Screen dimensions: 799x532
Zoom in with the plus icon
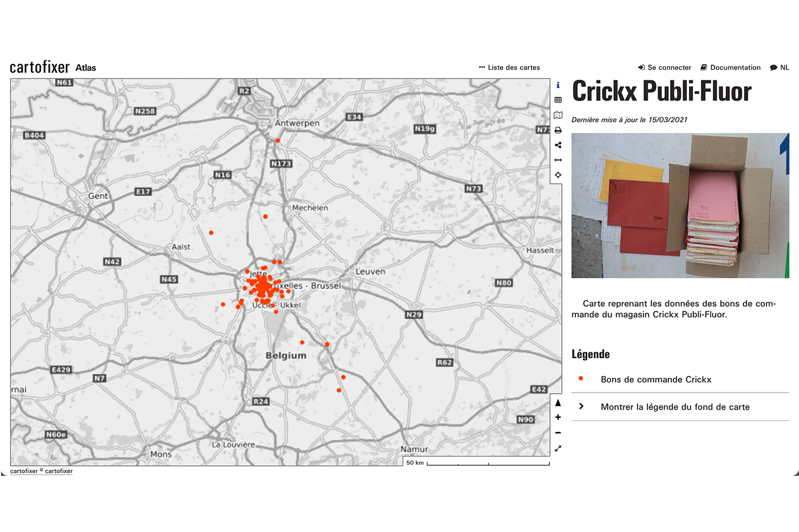558,417
